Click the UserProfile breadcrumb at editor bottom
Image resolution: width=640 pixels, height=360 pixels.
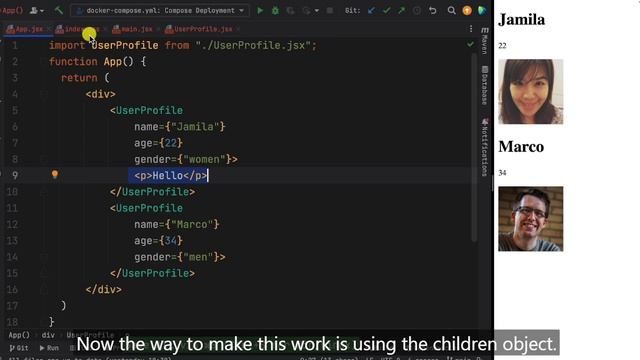coord(90,335)
